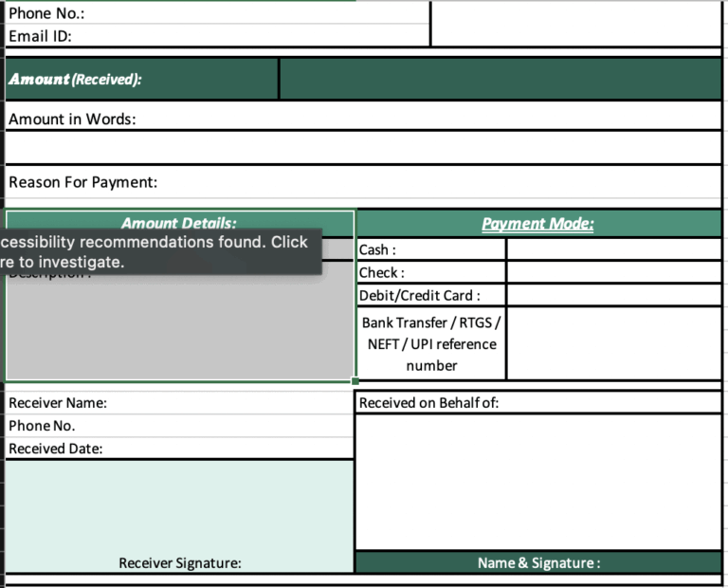This screenshot has height=588, width=728.
Task: Select the Name & Signature dark green cell
Action: point(538,562)
